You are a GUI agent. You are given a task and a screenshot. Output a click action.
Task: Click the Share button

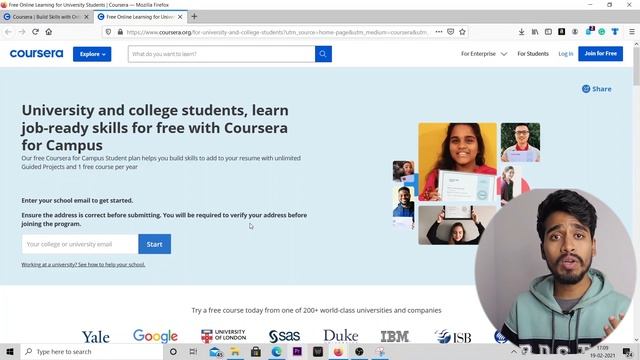[x=596, y=89]
